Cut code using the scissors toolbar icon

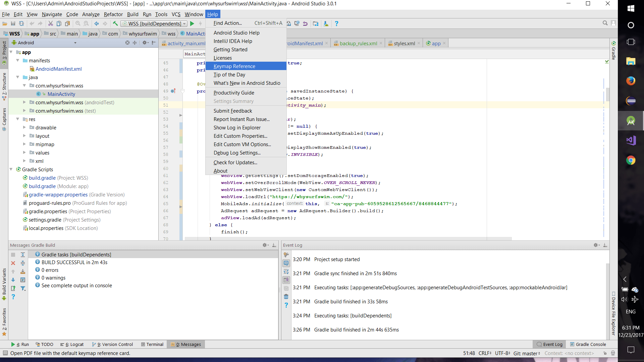tap(51, 23)
